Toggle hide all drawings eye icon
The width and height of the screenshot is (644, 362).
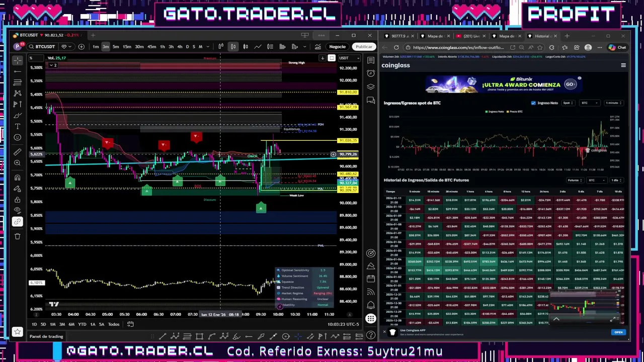17,210
